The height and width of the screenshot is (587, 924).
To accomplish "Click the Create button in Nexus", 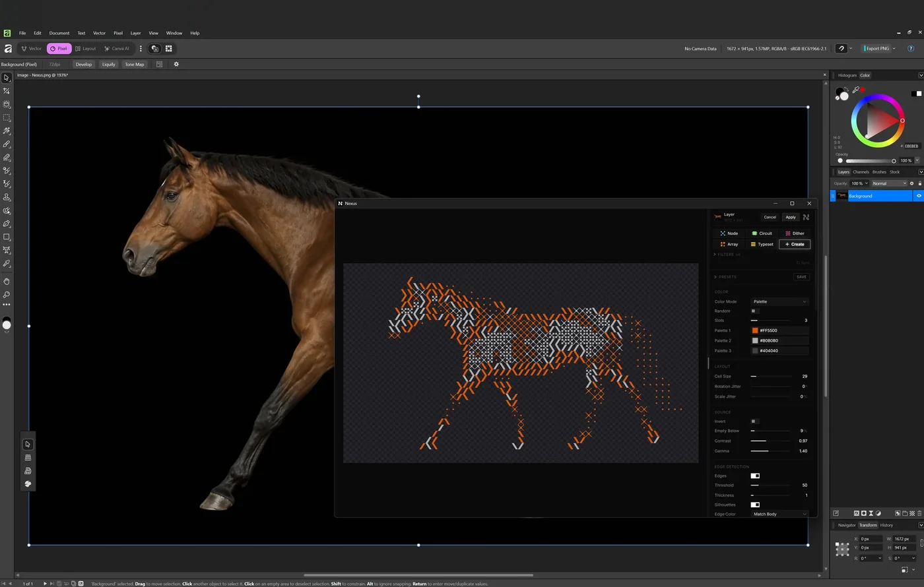I will (795, 244).
